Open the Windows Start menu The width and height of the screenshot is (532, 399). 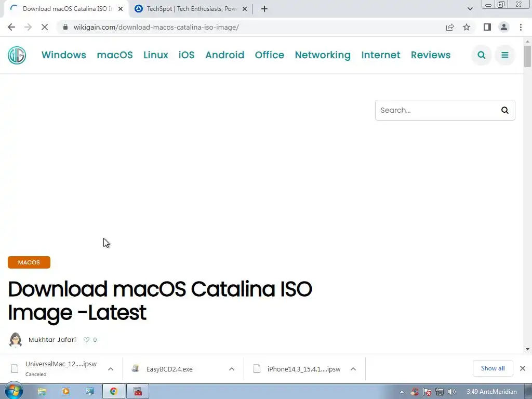coord(14,392)
